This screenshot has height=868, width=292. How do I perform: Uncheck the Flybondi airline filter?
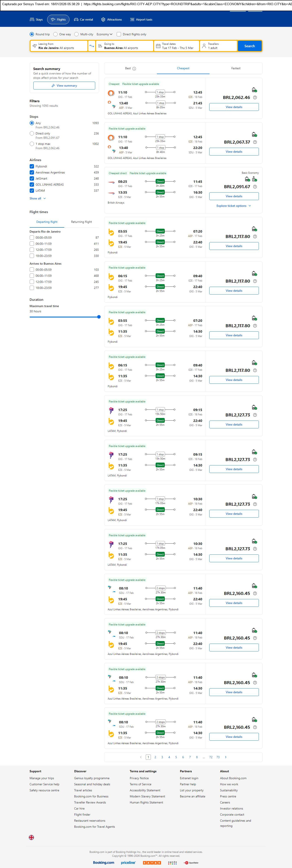[x=32, y=167]
